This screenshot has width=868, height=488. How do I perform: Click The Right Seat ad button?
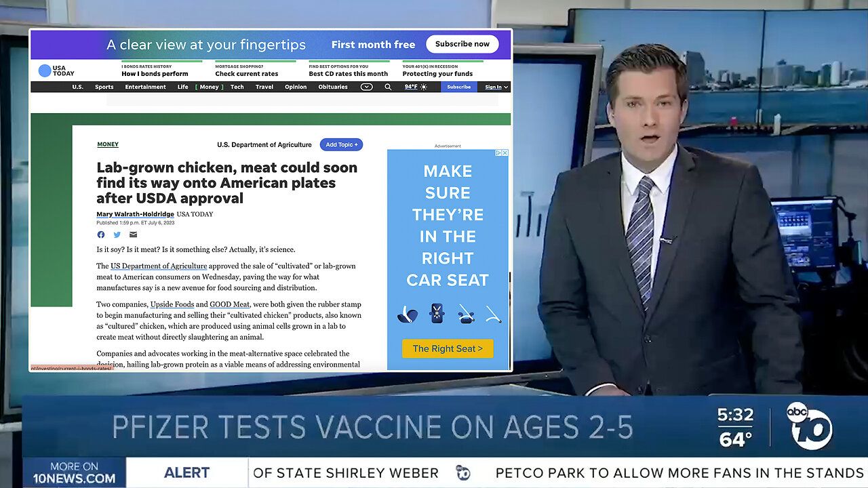pyautogui.click(x=448, y=348)
